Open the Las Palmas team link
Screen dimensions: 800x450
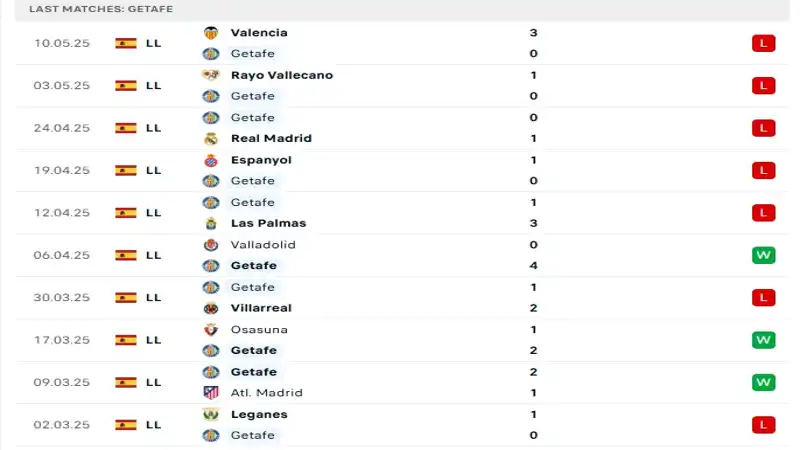click(x=268, y=224)
